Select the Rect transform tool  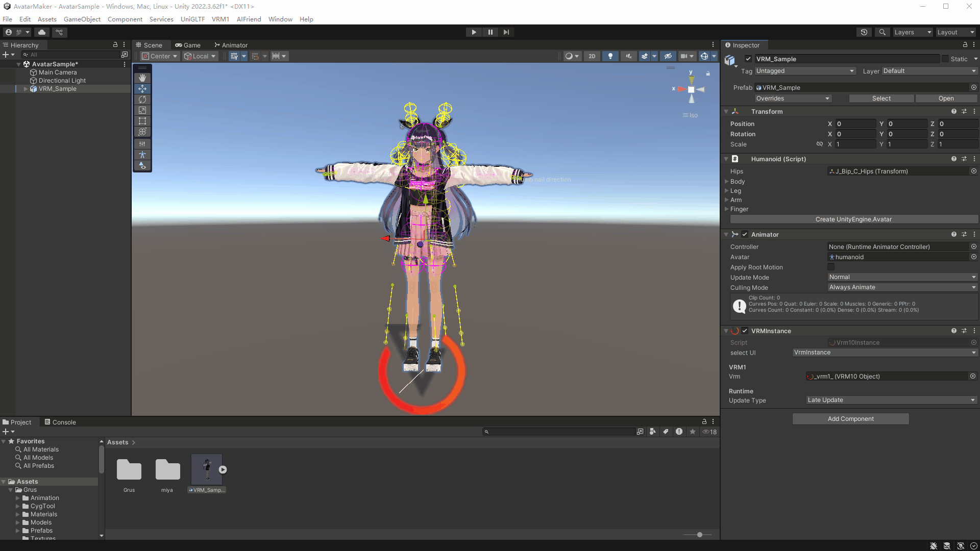pyautogui.click(x=142, y=121)
